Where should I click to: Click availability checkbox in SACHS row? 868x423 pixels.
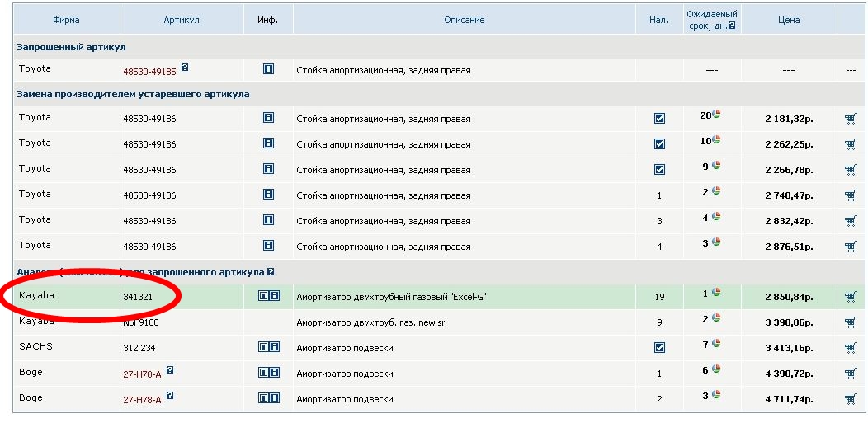point(659,348)
